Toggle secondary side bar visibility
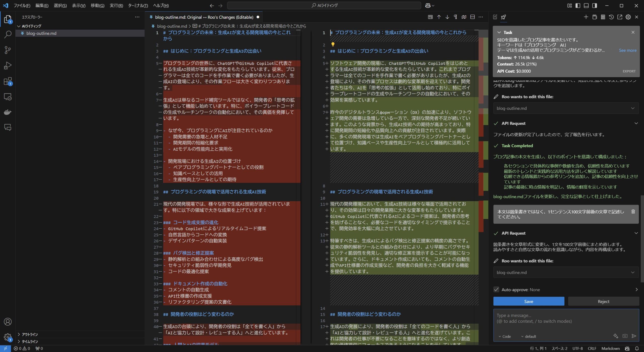Screen dimensions: 644x352 594,5
